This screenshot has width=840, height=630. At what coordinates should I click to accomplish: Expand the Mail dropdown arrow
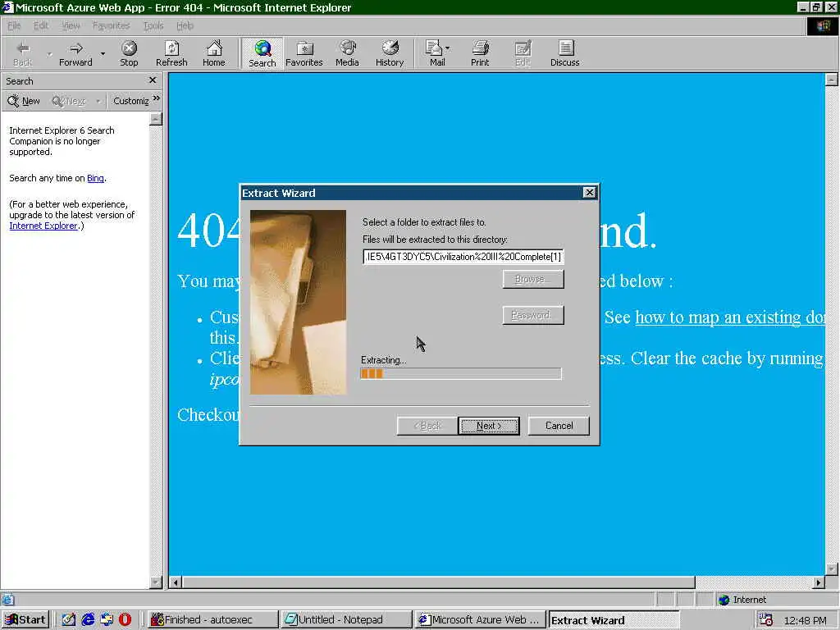pyautogui.click(x=447, y=48)
